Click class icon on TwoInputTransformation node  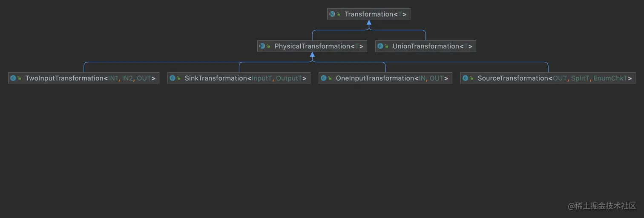(13, 78)
